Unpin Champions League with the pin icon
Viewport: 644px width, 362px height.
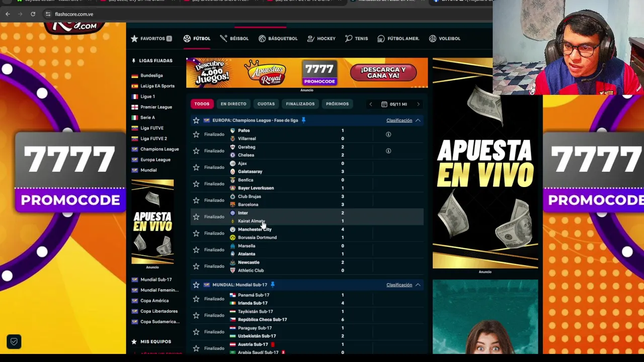click(x=303, y=120)
